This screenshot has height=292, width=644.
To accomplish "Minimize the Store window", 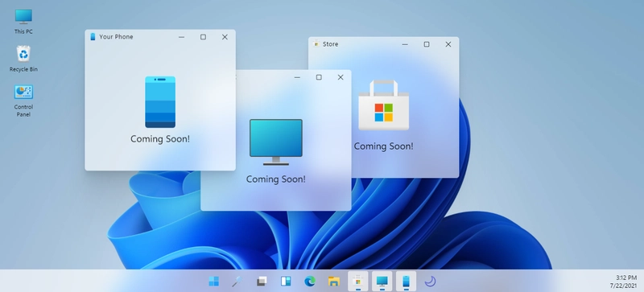I will tap(405, 44).
